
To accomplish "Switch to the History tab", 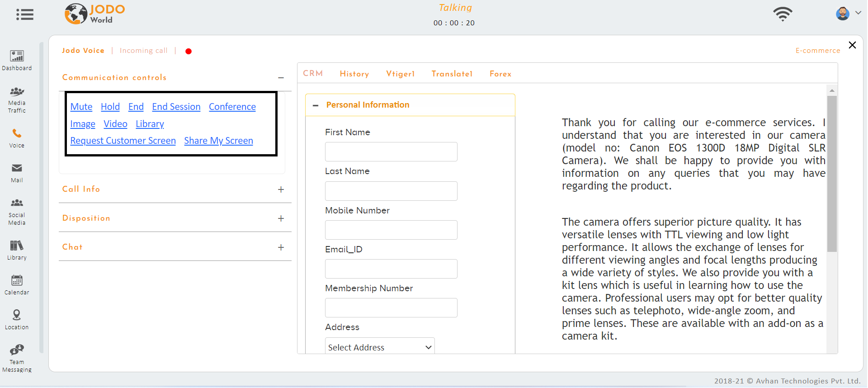I will click(x=354, y=74).
